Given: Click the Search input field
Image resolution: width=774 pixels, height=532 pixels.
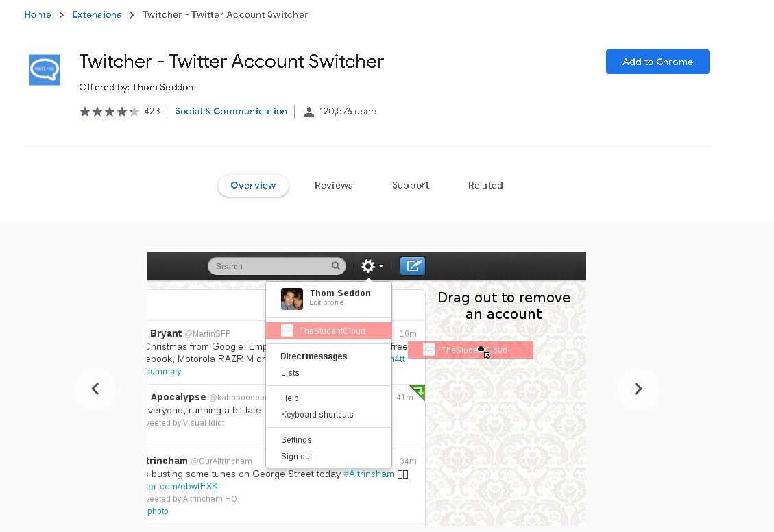Looking at the screenshot, I should [x=274, y=266].
